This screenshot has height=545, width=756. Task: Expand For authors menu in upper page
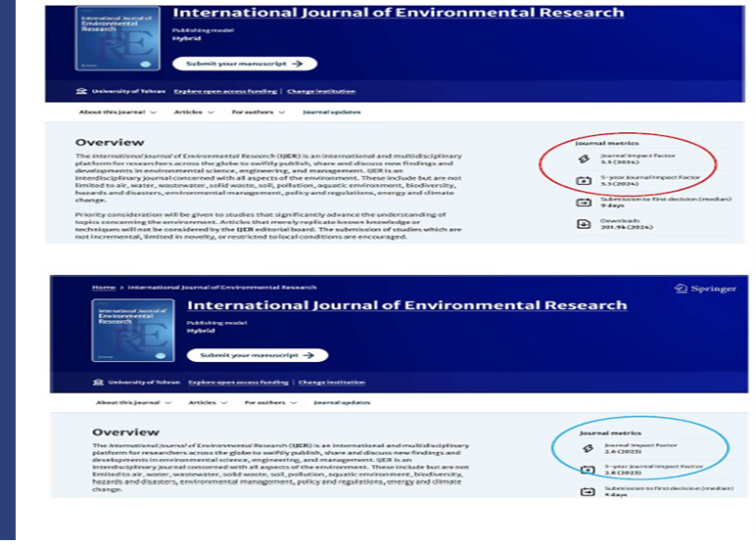259,113
